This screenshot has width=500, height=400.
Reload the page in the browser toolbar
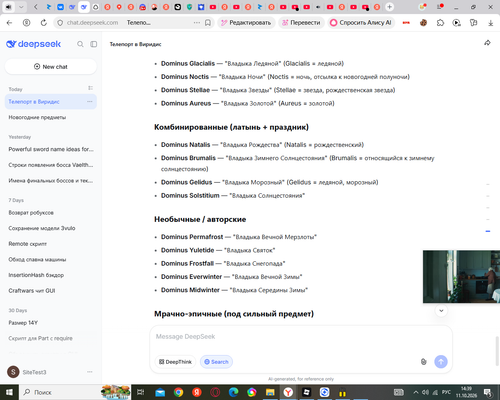[44, 23]
